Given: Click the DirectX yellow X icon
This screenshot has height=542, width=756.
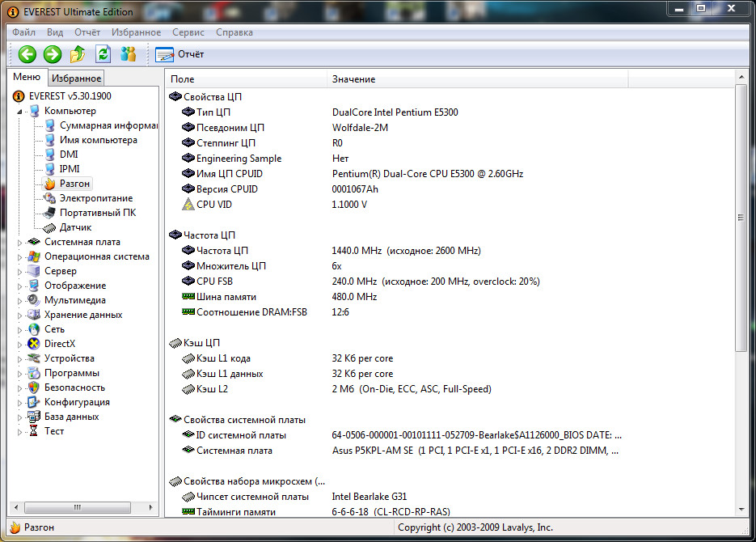Looking at the screenshot, I should click(x=34, y=344).
